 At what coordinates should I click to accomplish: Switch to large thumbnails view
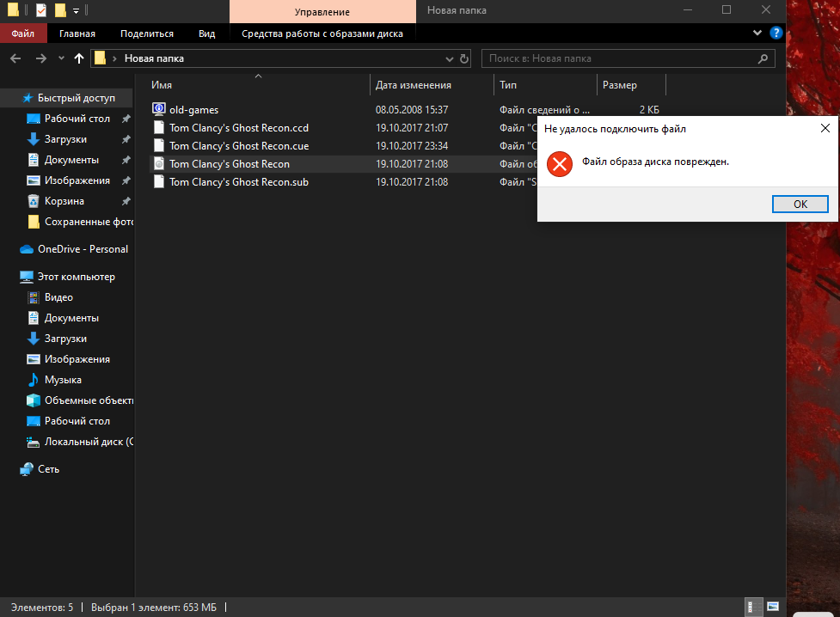772,607
